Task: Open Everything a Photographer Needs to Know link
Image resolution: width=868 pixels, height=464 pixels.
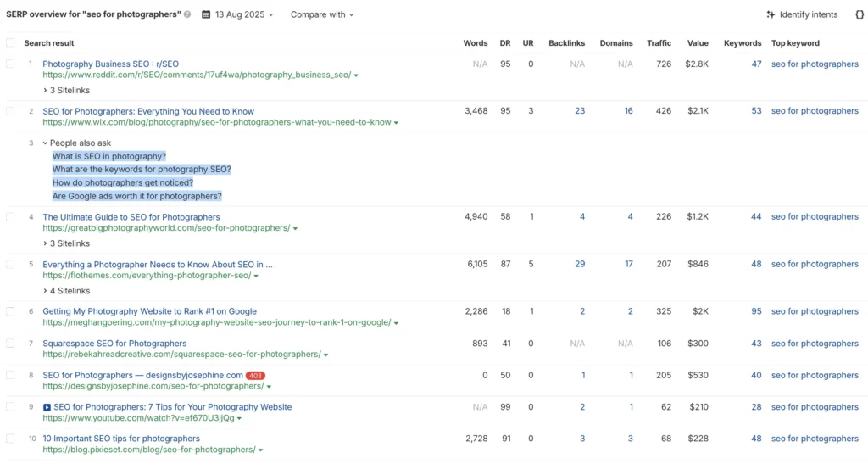Action: pyautogui.click(x=158, y=264)
